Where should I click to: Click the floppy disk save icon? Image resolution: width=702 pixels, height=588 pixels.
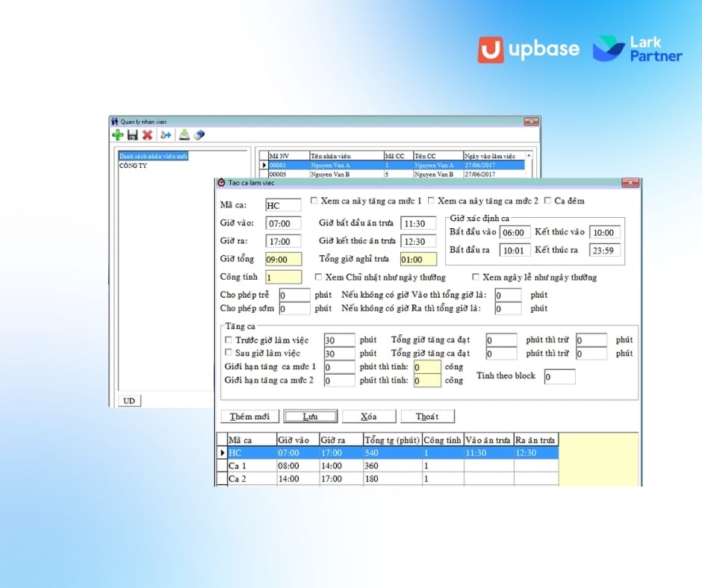pyautogui.click(x=132, y=135)
